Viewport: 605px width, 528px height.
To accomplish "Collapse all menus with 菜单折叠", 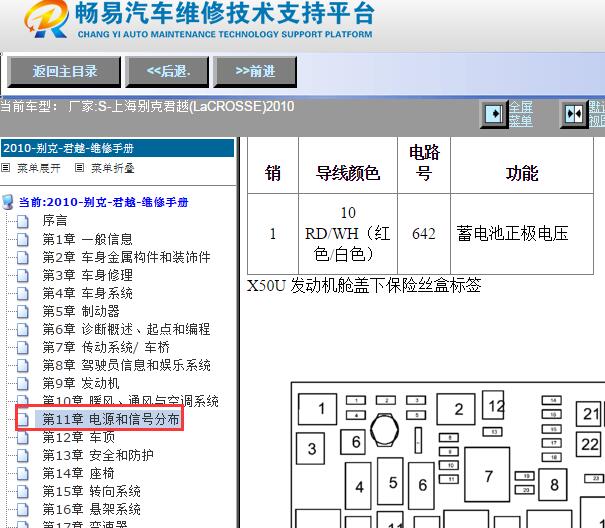I will tap(113, 168).
